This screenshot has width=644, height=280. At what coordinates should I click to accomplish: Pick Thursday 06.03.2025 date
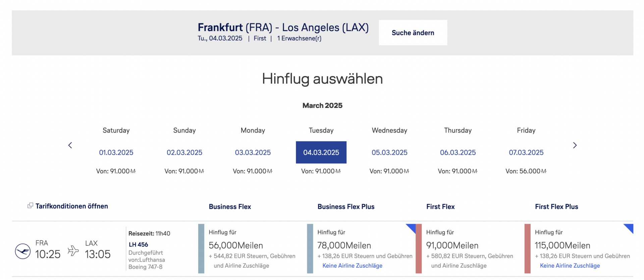pyautogui.click(x=458, y=152)
